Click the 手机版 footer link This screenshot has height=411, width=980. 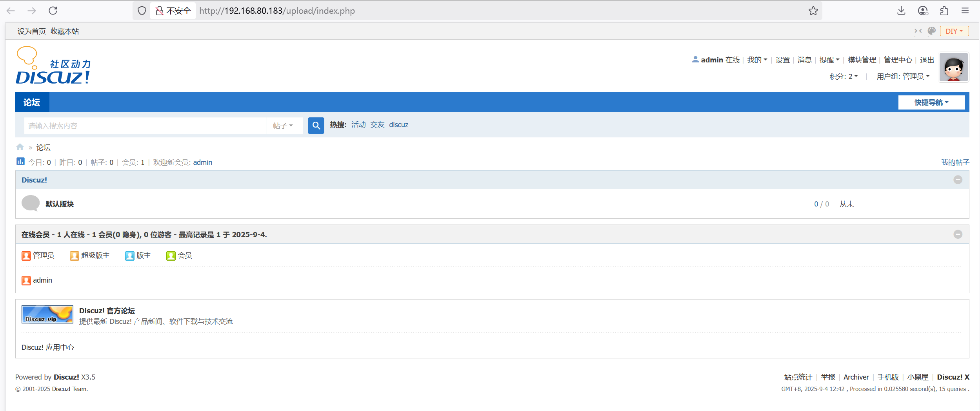[x=888, y=377]
